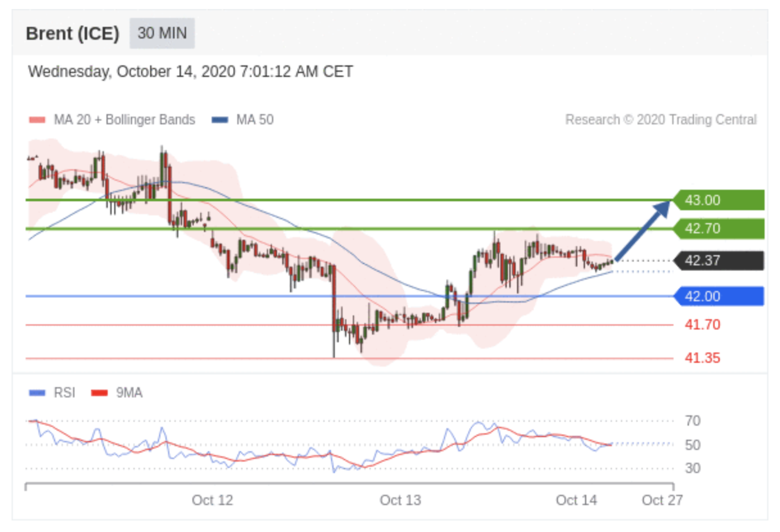Click the 42.37 current price label
The height and width of the screenshot is (532, 780).
coord(718,261)
